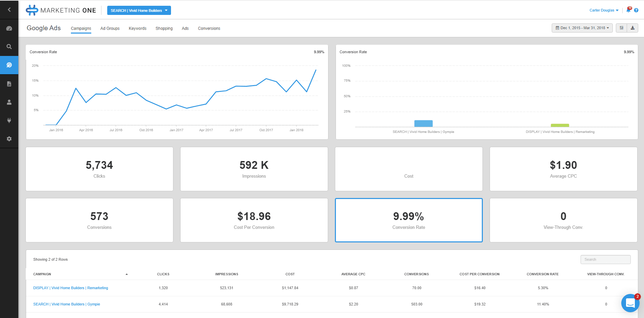644x318 pixels.
Task: Click the 503.00 conversions cell
Action: pos(417,304)
